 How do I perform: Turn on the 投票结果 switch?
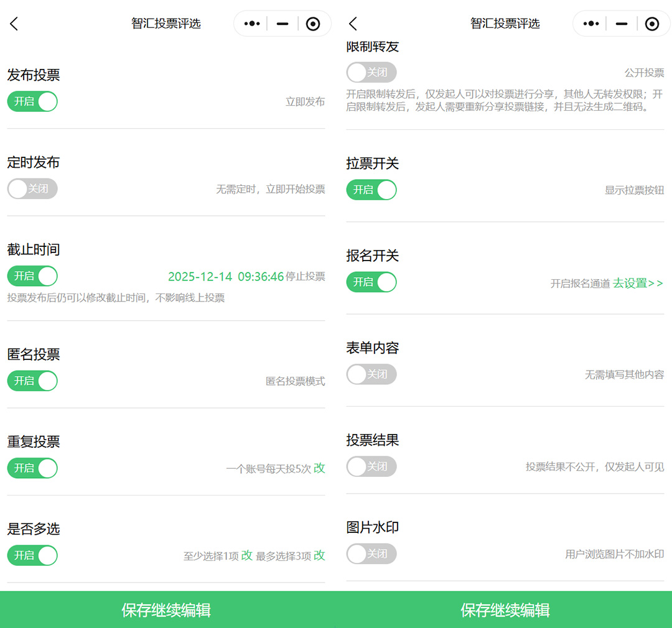pos(371,466)
